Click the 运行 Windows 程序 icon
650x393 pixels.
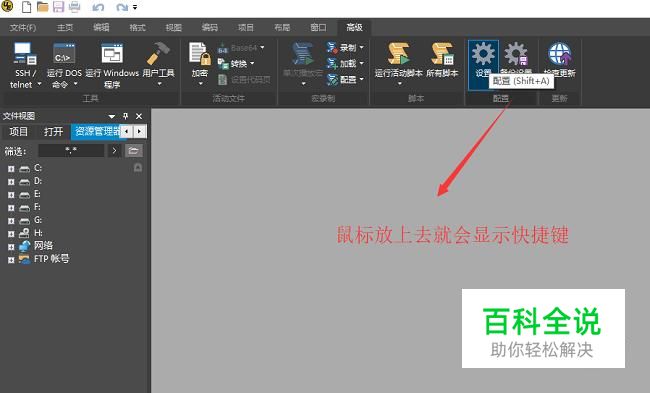pos(112,54)
